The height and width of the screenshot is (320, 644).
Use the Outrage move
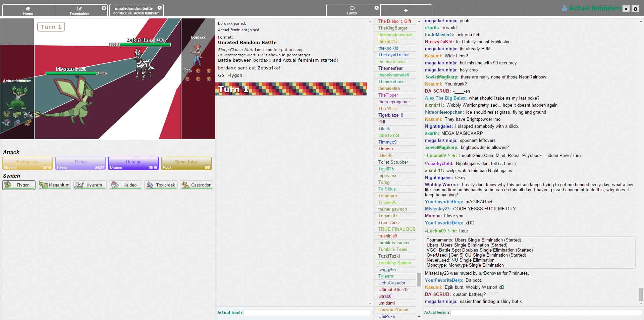pyautogui.click(x=133, y=164)
